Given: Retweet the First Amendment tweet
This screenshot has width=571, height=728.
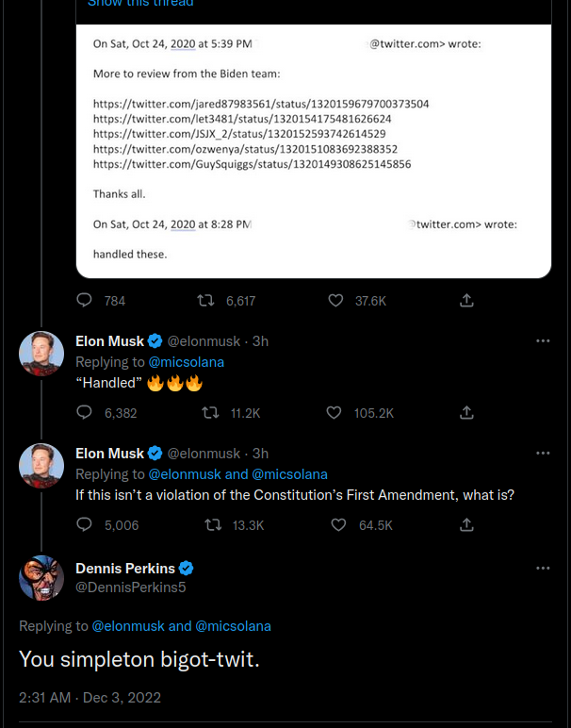Looking at the screenshot, I should coord(213,525).
